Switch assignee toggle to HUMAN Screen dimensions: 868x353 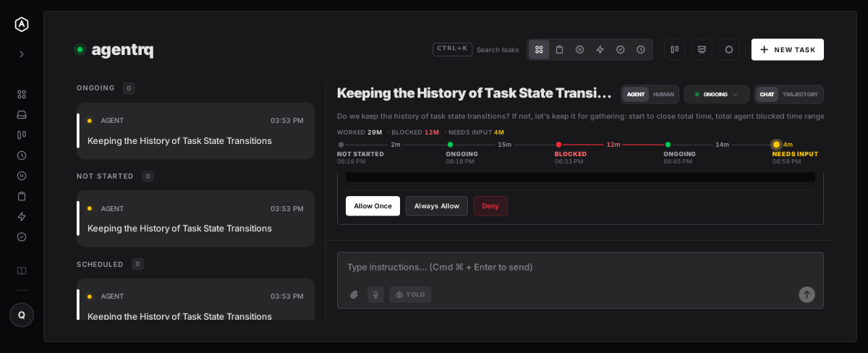[x=663, y=94]
